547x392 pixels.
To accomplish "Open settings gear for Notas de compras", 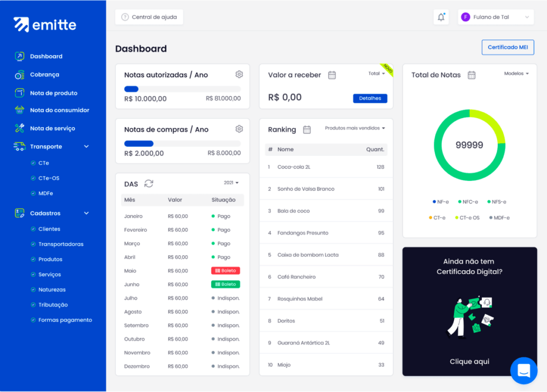I will click(239, 129).
